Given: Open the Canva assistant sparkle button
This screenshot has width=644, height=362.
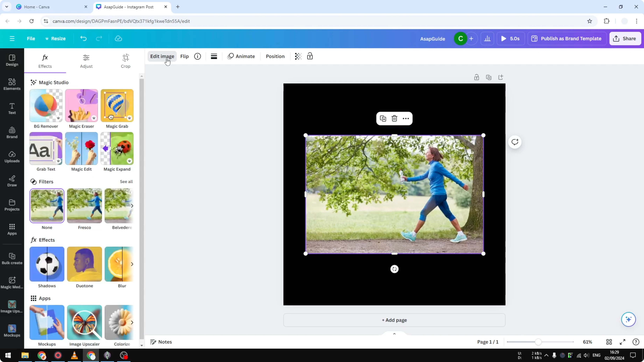Looking at the screenshot, I should 628,319.
